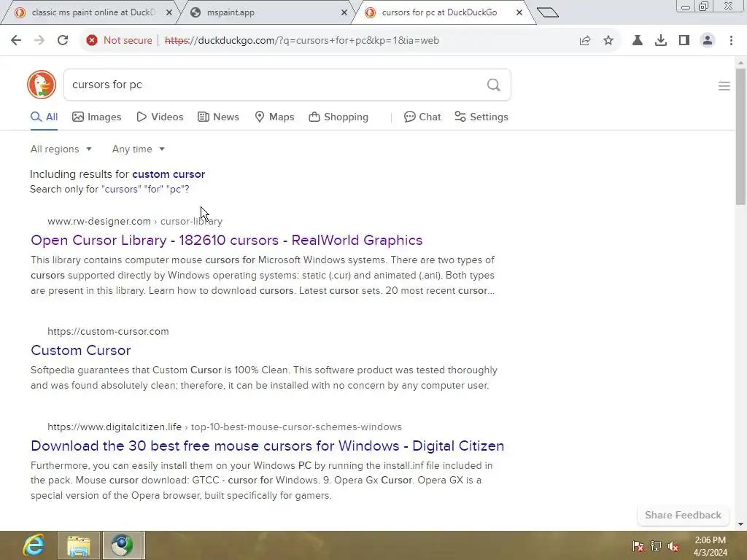Switch to Shopping results
747x560 pixels.
[x=338, y=117]
